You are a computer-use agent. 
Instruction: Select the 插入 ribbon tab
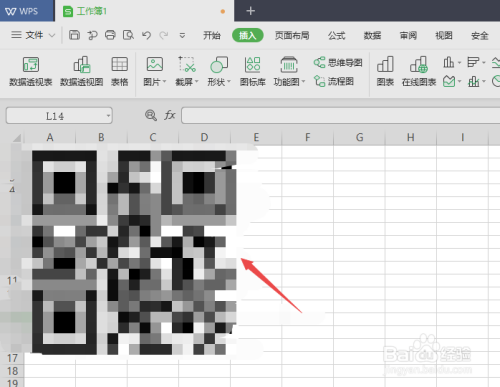point(248,35)
